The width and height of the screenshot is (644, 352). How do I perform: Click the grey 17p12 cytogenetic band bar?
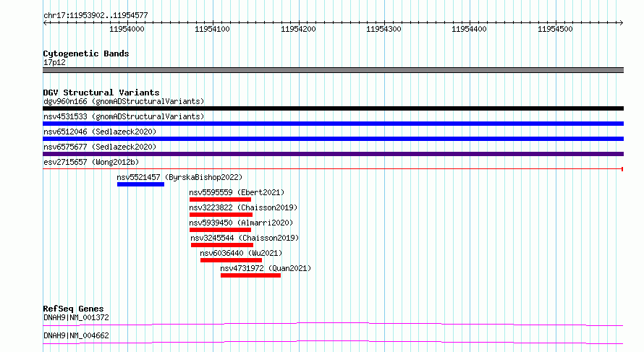333,70
